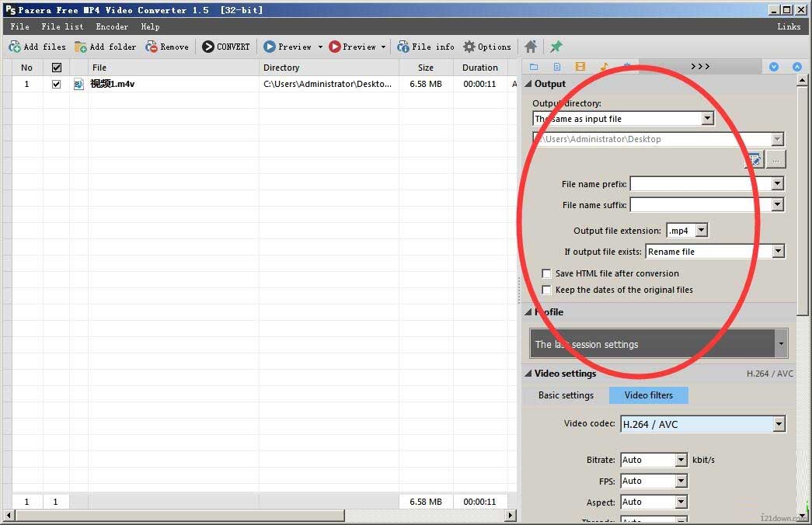Open the FPS Auto dropdown
This screenshot has height=525, width=812.
681,481
